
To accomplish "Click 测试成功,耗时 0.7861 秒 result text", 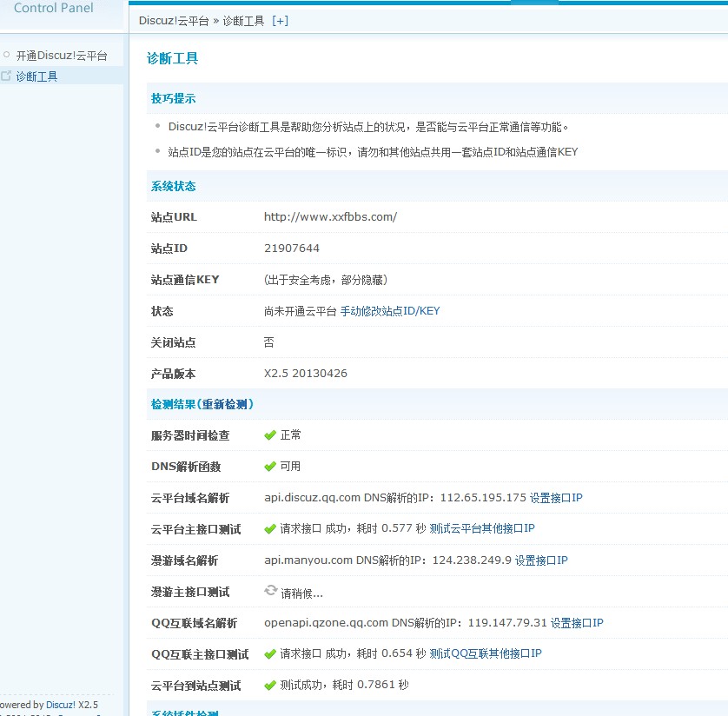I will coord(344,685).
